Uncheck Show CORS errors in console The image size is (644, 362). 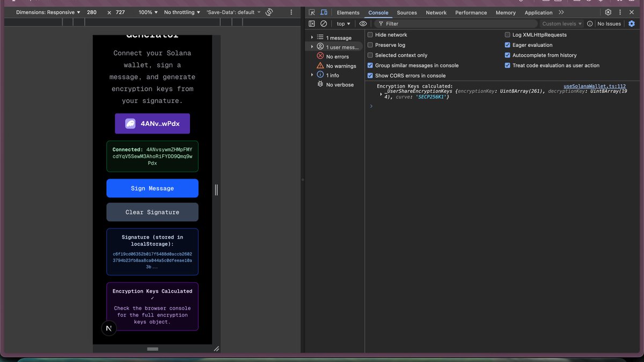tap(370, 76)
